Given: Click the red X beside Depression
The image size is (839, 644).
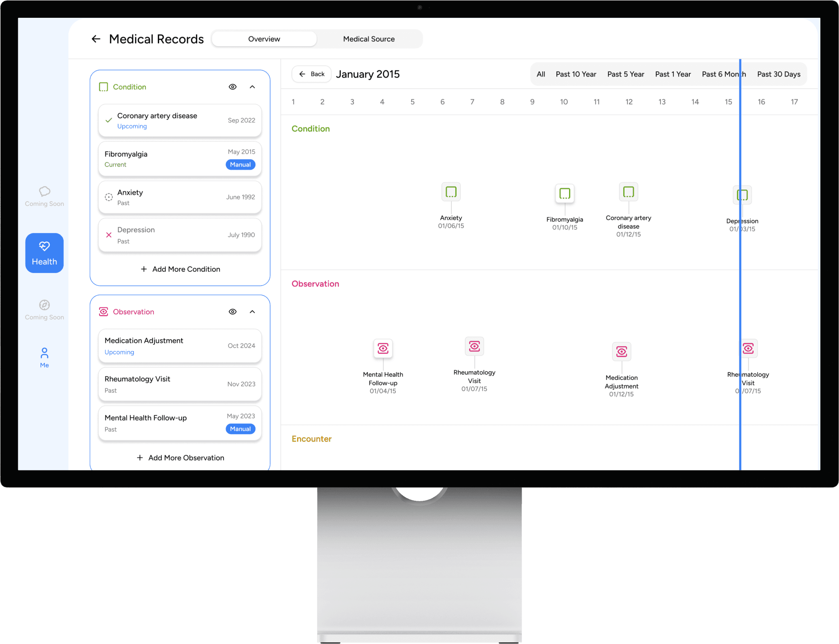Looking at the screenshot, I should [108, 235].
